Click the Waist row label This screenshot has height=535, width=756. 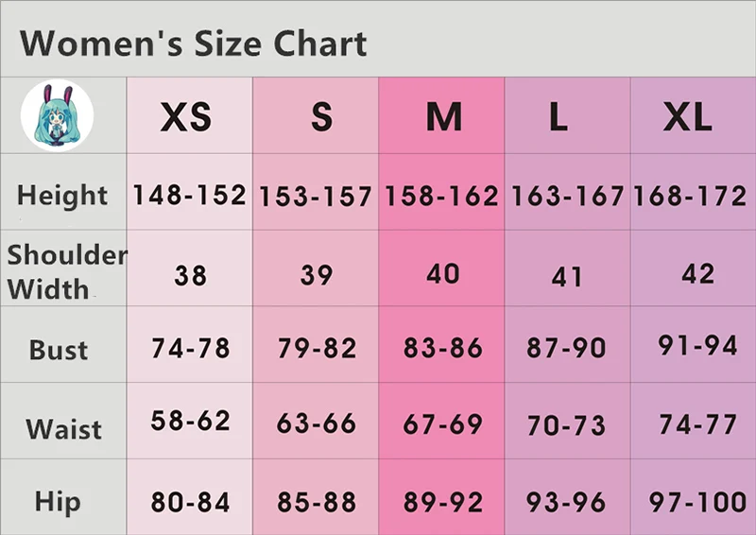coord(63,429)
